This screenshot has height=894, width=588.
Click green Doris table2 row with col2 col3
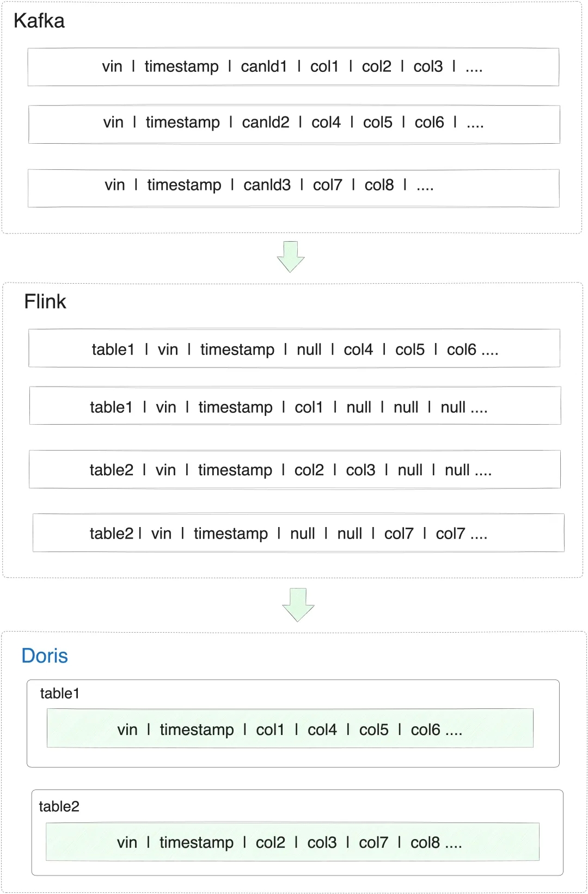pyautogui.click(x=292, y=842)
